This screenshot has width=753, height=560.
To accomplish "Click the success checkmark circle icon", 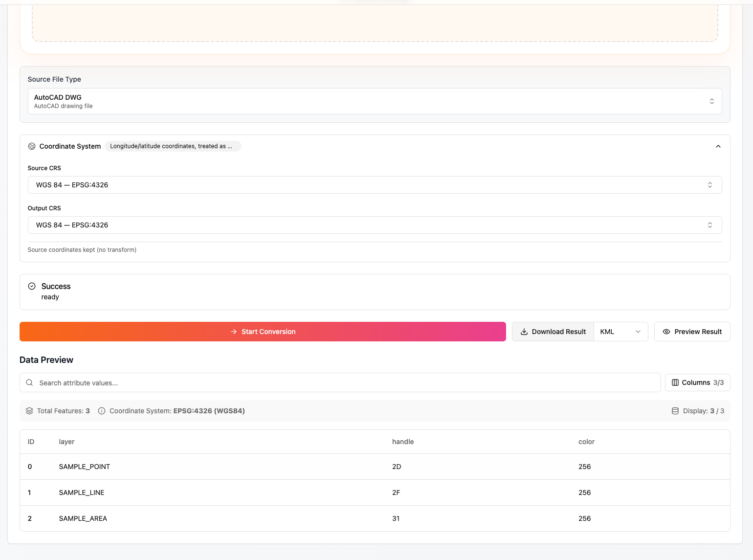I will pos(32,286).
